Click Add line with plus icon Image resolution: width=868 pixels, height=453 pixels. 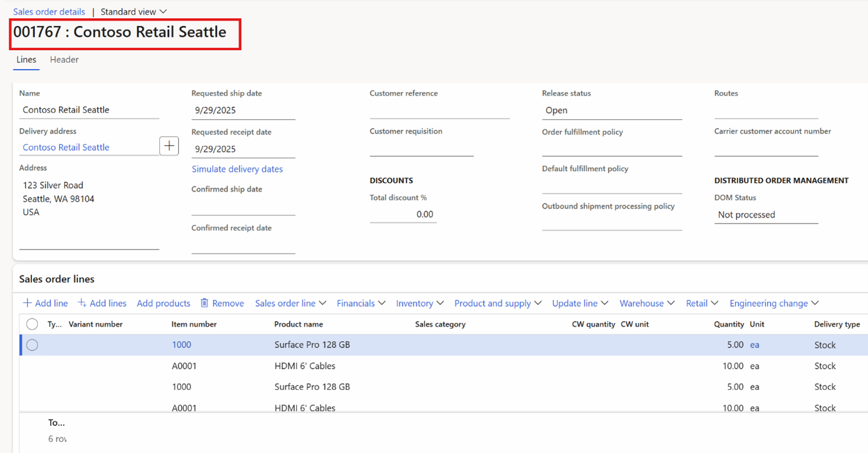pos(45,303)
